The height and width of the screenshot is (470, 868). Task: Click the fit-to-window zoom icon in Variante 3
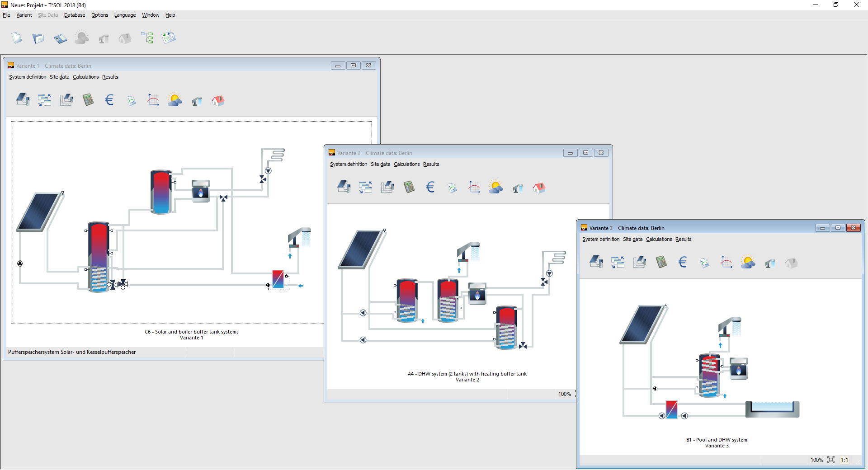coord(831,460)
